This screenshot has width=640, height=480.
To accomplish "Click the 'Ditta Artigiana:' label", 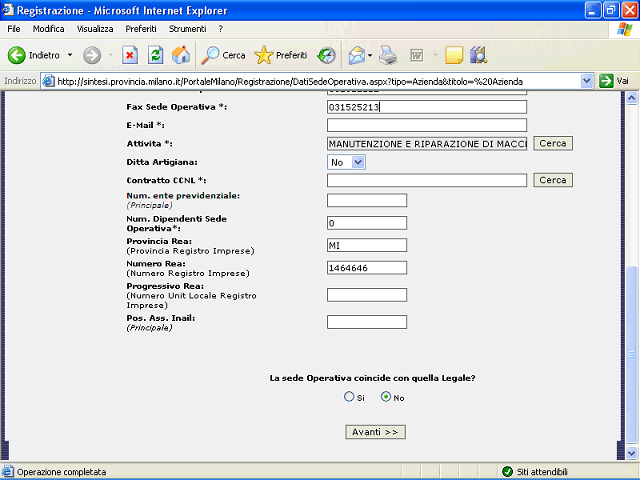I will pos(162,162).
